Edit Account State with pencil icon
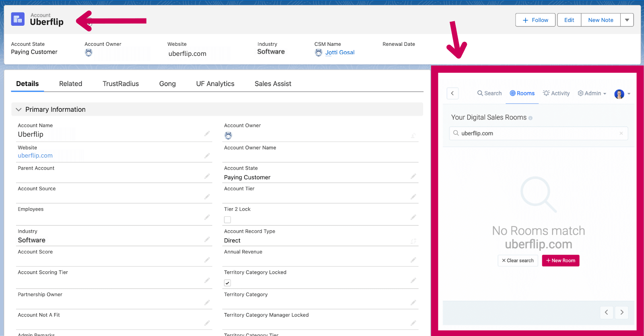This screenshot has width=644, height=336. 413,176
